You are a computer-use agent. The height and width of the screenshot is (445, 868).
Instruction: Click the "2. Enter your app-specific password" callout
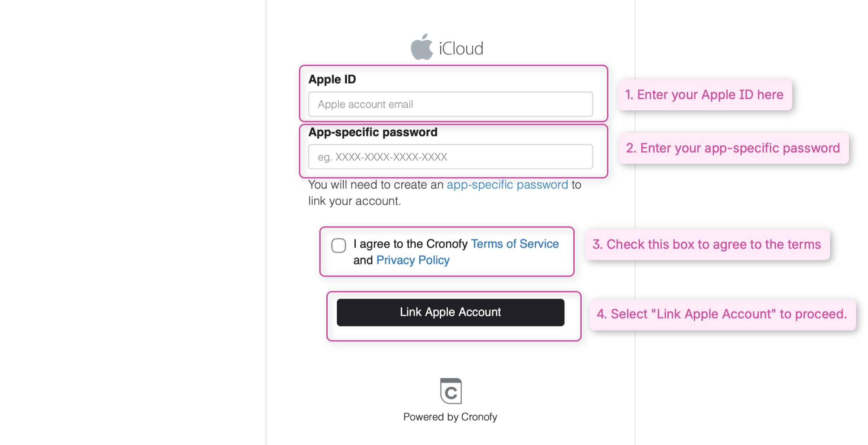[733, 148]
